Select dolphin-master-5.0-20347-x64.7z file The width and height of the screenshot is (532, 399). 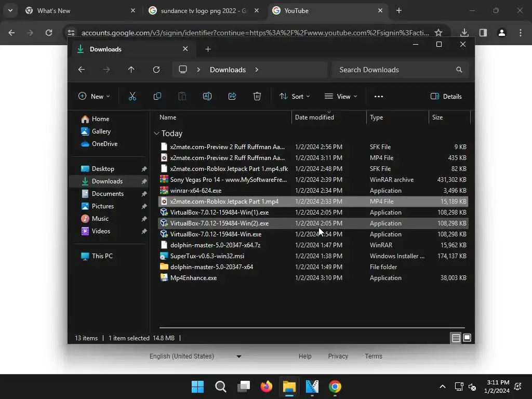[313, 245]
